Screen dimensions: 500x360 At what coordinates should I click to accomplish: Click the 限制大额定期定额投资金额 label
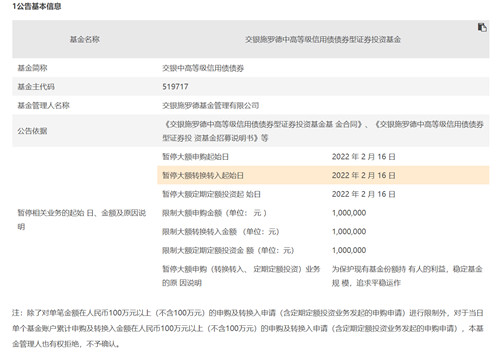(228, 250)
